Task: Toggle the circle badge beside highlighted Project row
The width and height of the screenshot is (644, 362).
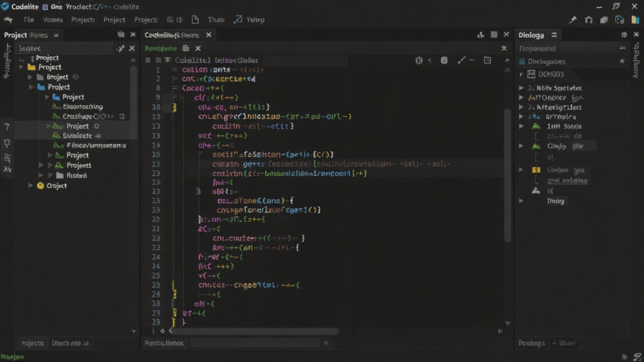Action: (96, 126)
